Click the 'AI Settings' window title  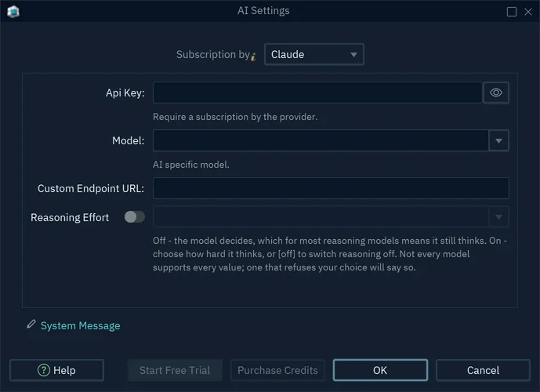[x=263, y=11]
